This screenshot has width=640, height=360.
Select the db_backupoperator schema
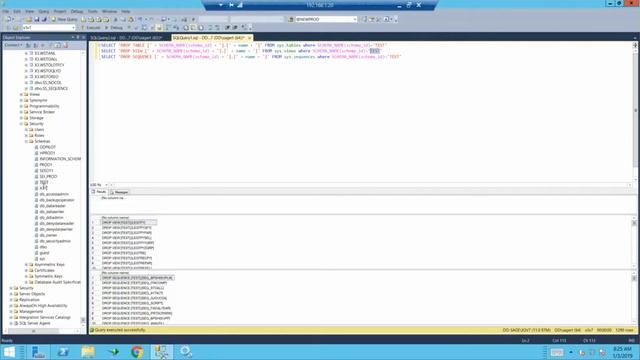57,200
